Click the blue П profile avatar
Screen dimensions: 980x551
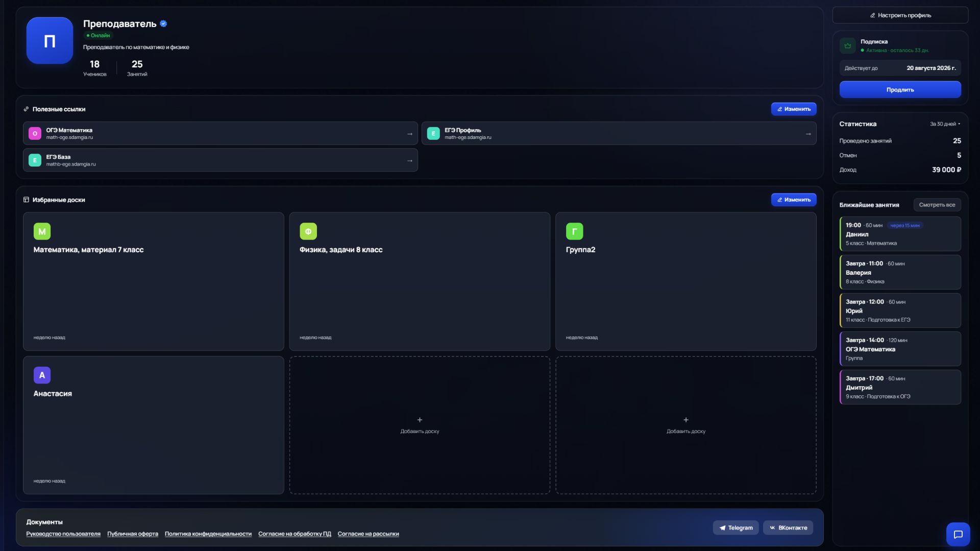coord(50,40)
